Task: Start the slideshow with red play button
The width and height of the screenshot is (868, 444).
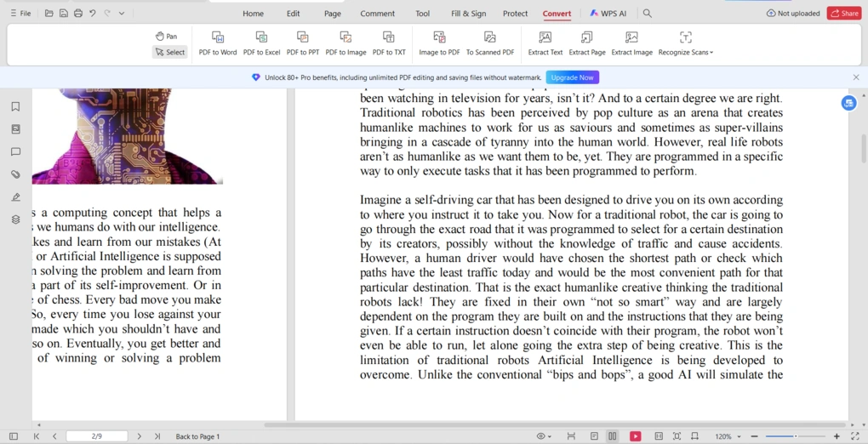Action: (x=635, y=436)
